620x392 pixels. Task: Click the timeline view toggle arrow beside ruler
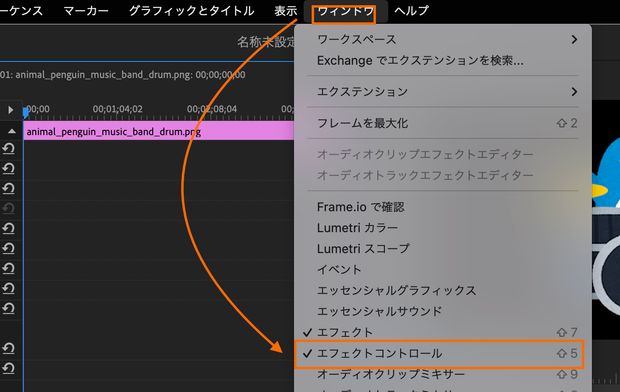(11, 110)
